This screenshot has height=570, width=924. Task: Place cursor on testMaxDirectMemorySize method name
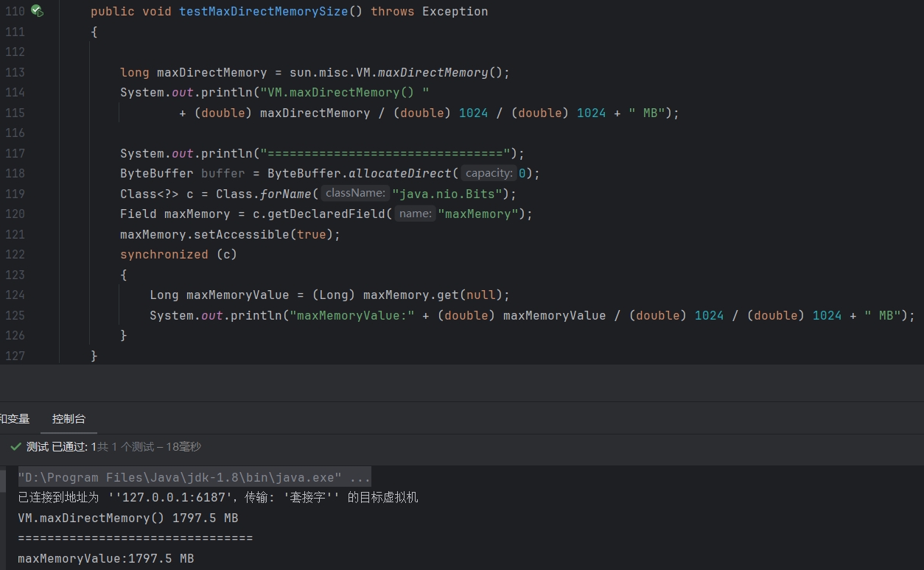click(263, 12)
